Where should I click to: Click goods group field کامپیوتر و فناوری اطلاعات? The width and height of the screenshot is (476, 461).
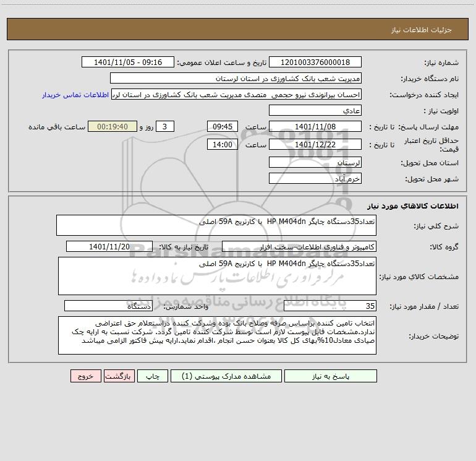pyautogui.click(x=299, y=246)
